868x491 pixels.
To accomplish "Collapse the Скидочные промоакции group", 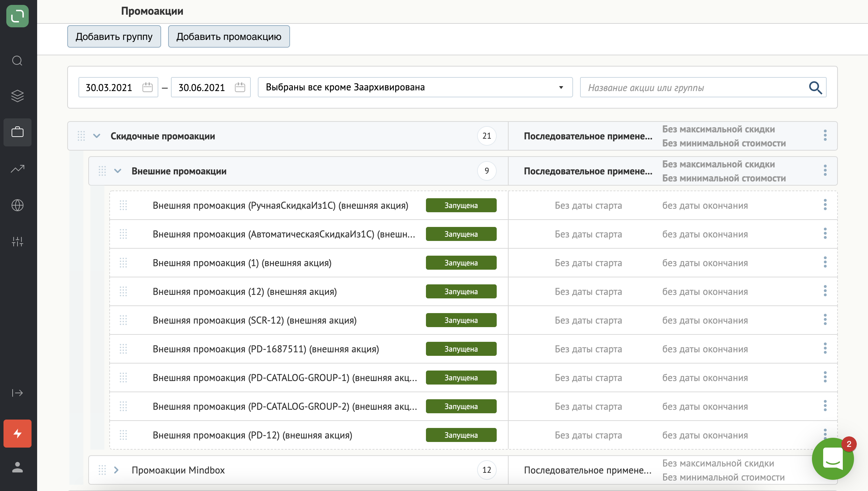I will [x=97, y=136].
